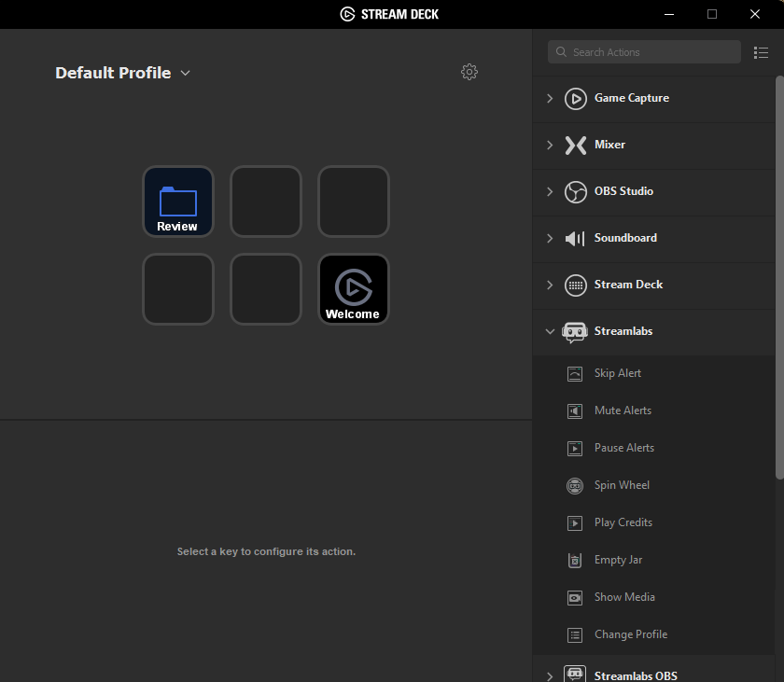Click the Game Capture category label

click(x=632, y=98)
